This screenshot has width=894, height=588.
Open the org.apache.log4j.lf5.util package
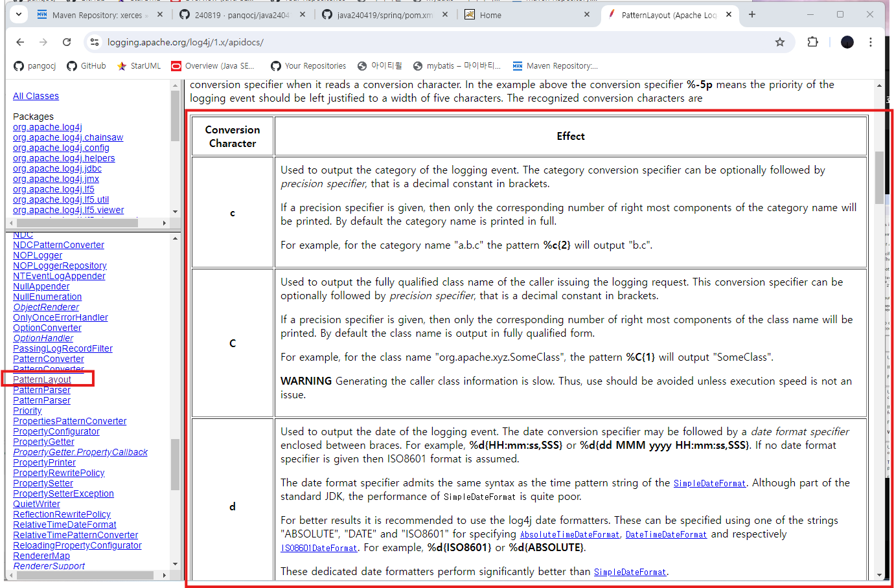click(x=61, y=199)
